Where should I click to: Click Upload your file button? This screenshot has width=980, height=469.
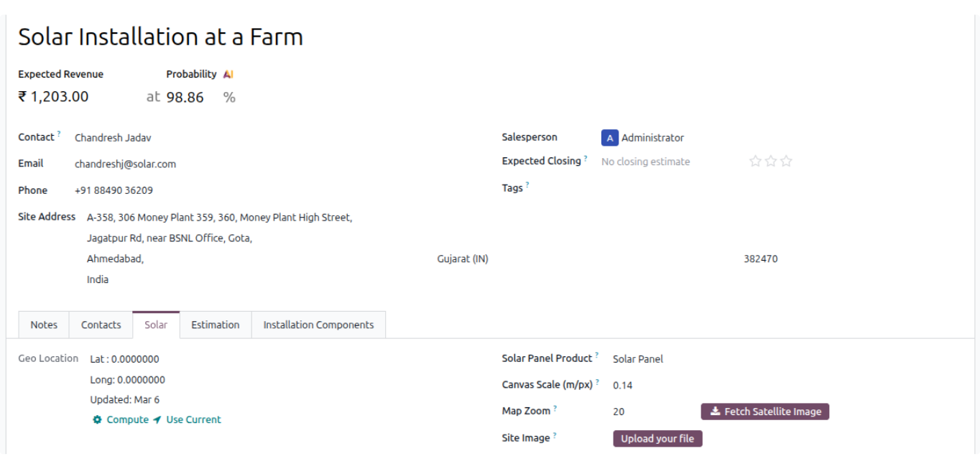click(x=657, y=438)
